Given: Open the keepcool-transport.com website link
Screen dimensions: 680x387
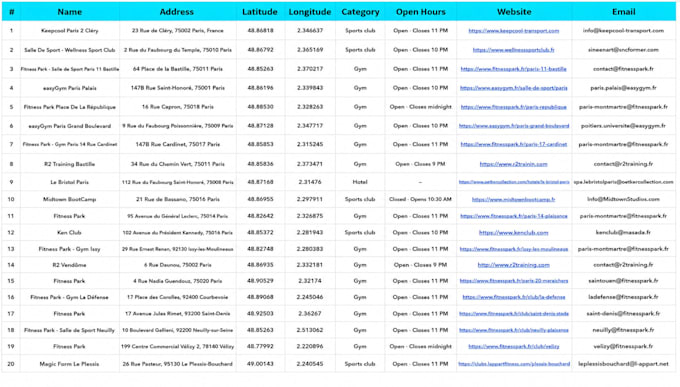Looking at the screenshot, I should pos(513,31).
